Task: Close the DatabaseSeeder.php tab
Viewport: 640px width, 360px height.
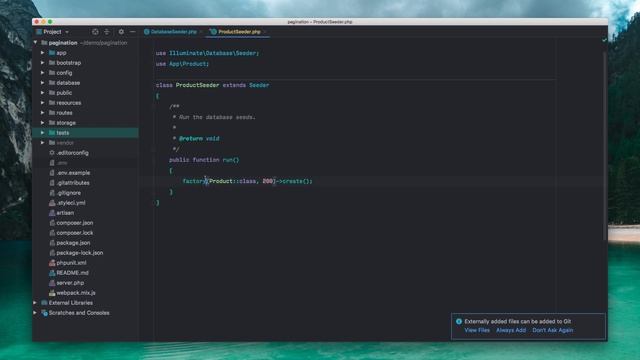Action: [201, 32]
